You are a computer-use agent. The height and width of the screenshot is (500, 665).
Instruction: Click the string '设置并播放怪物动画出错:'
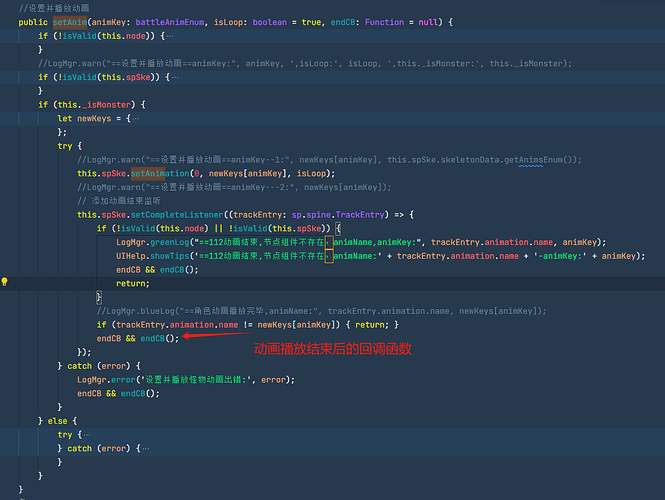(196, 380)
